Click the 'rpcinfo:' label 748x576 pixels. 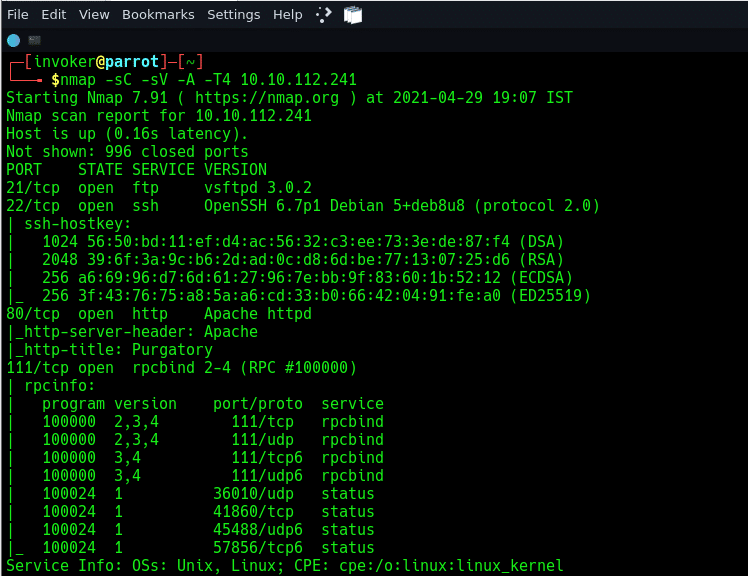[60, 386]
